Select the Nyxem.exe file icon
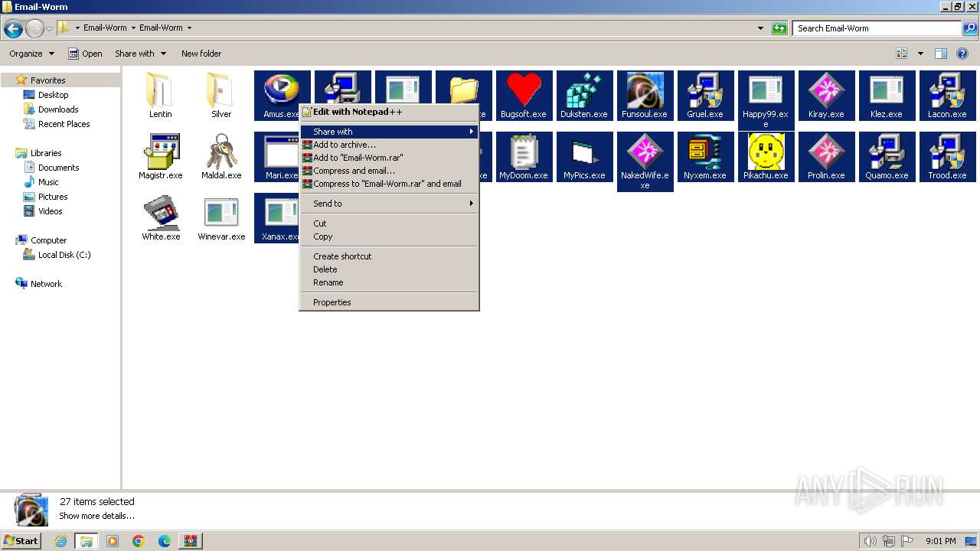This screenshot has height=551, width=980. pos(705,157)
